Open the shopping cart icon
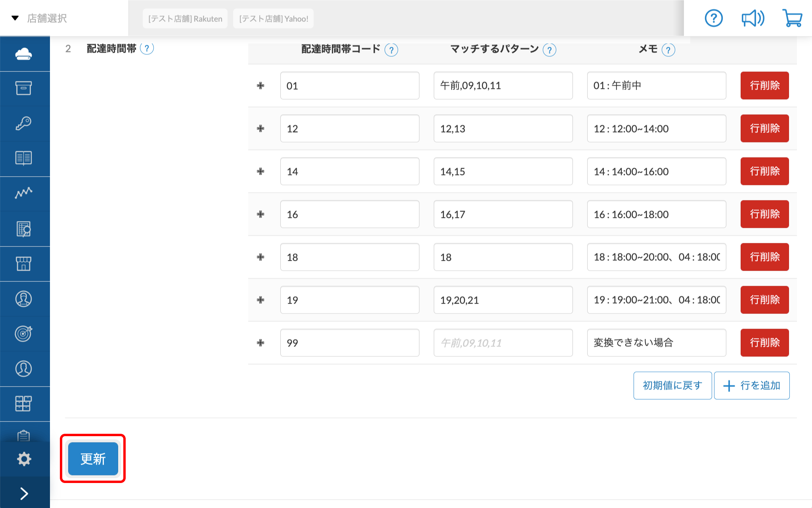812x508 pixels. [792, 18]
